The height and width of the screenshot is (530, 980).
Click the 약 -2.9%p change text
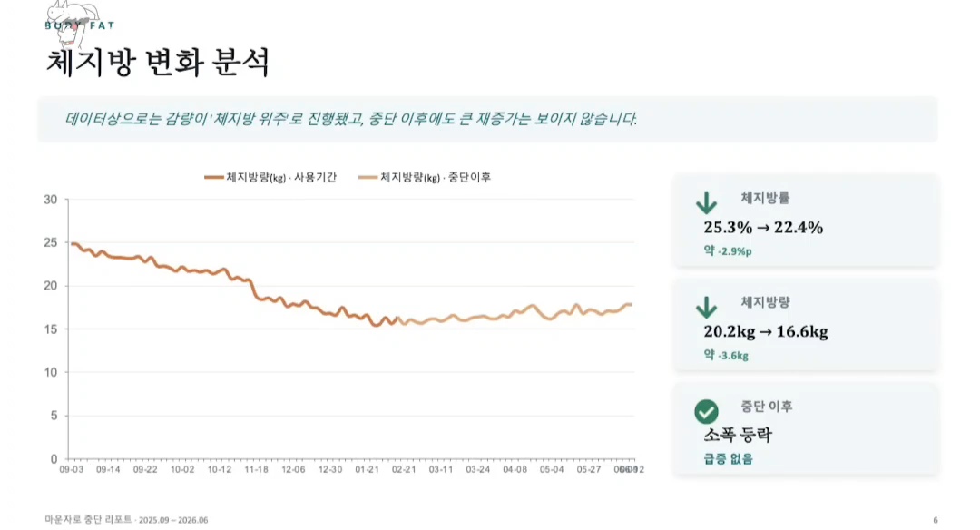click(728, 251)
